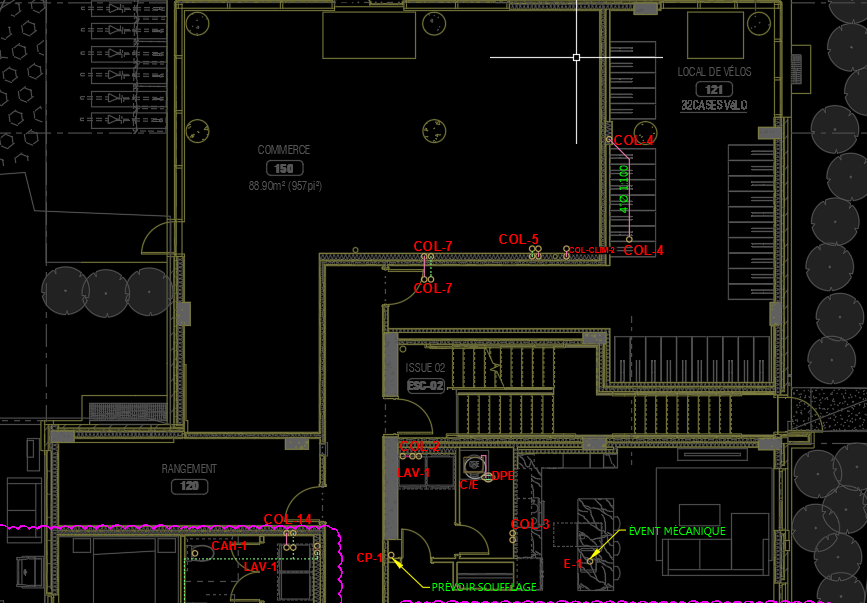Click the ISSUE 02 text label

pyautogui.click(x=425, y=368)
